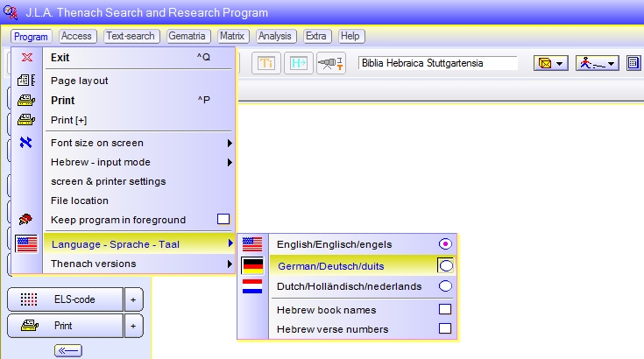
Task: Open the Access menu
Action: tap(77, 36)
